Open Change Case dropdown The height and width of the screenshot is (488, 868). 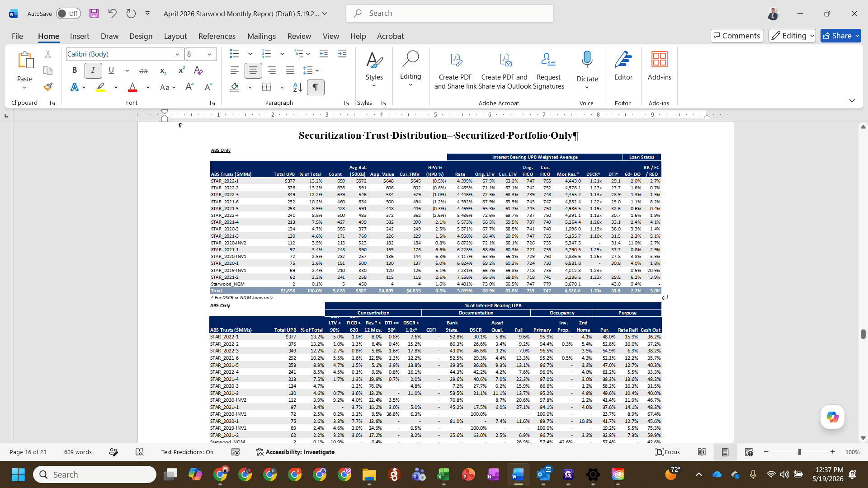coord(168,87)
